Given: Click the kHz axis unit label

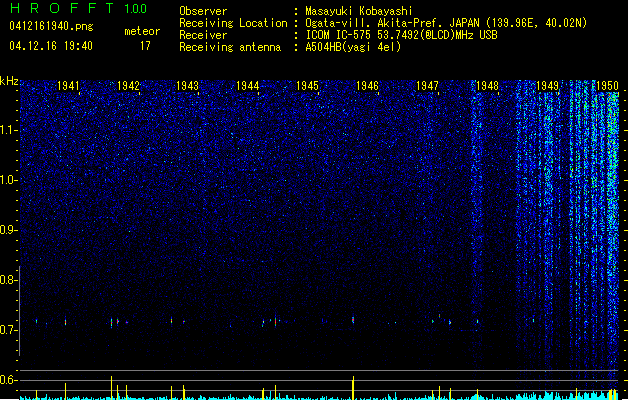Looking at the screenshot, I should tap(9, 81).
